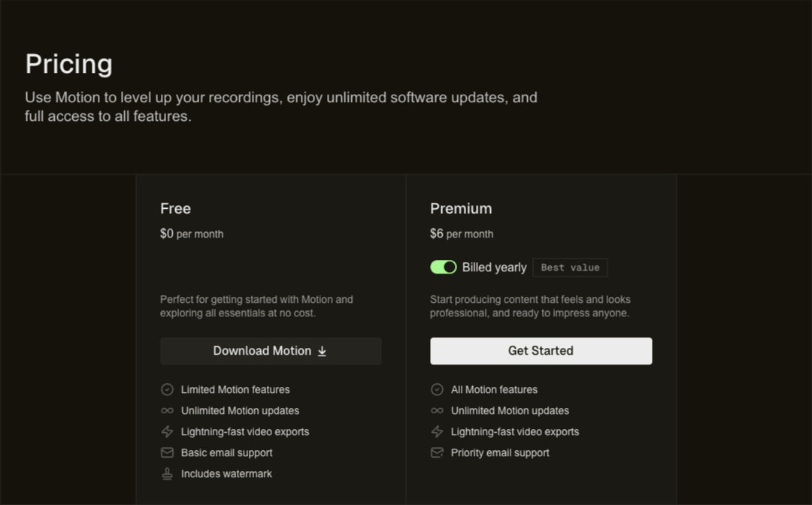Click the envelope icon beside Priority email support
This screenshot has height=505, width=812.
(x=437, y=452)
